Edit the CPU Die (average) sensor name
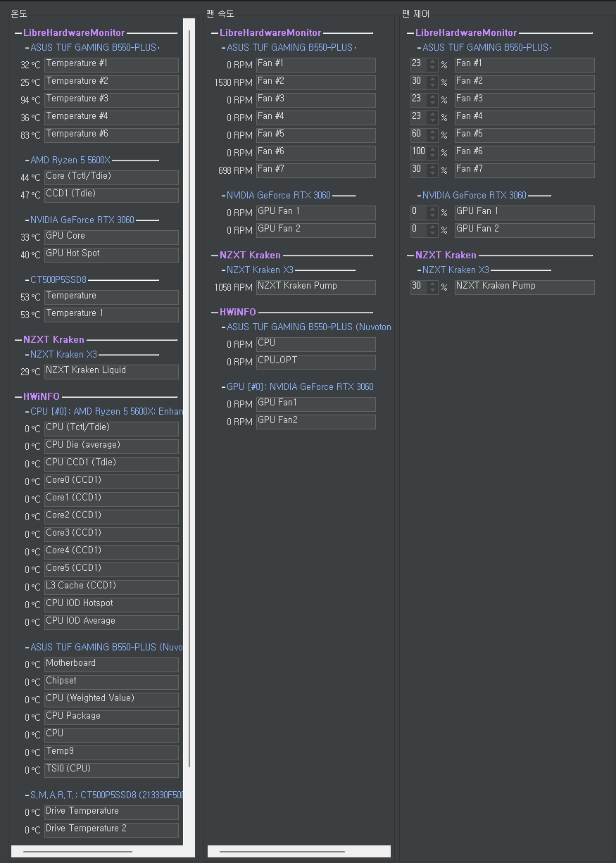This screenshot has height=863, width=616. pos(111,446)
